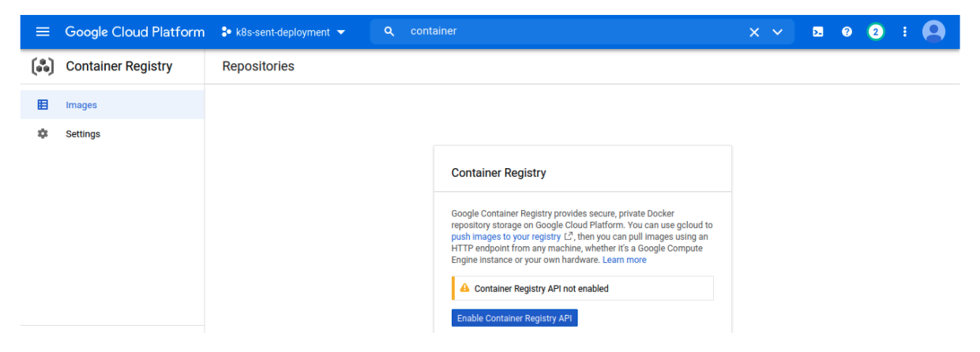Open the hamburger navigation menu

(43, 32)
